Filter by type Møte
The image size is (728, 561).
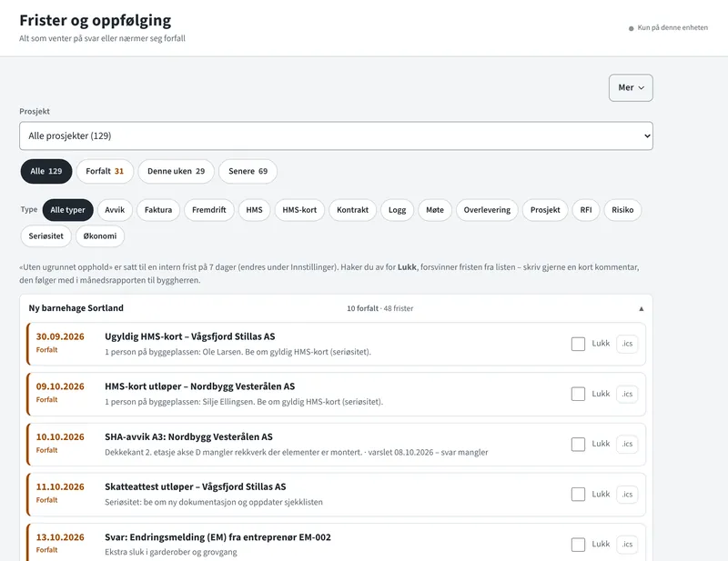coord(435,210)
